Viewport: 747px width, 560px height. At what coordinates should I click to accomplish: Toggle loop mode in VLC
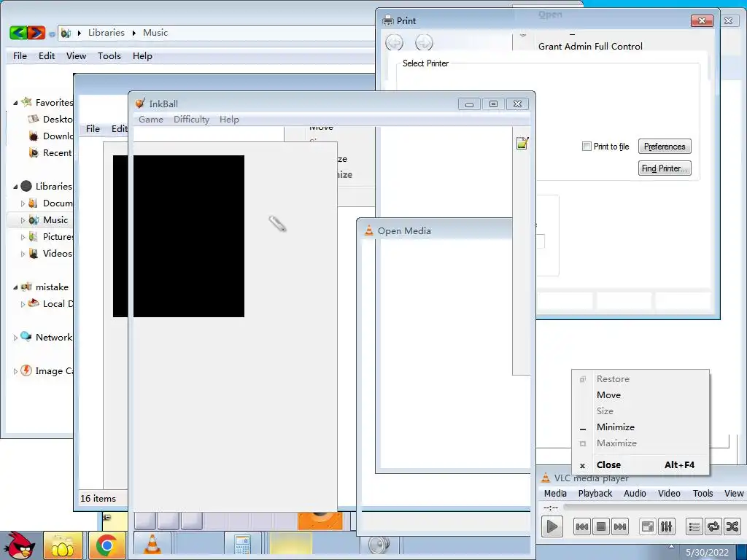coord(713,526)
